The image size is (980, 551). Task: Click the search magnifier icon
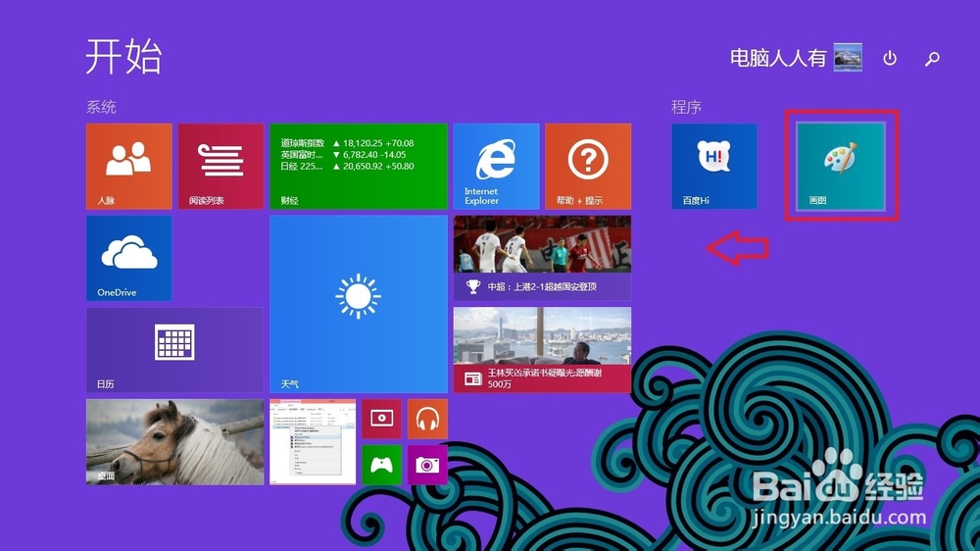coord(932,58)
